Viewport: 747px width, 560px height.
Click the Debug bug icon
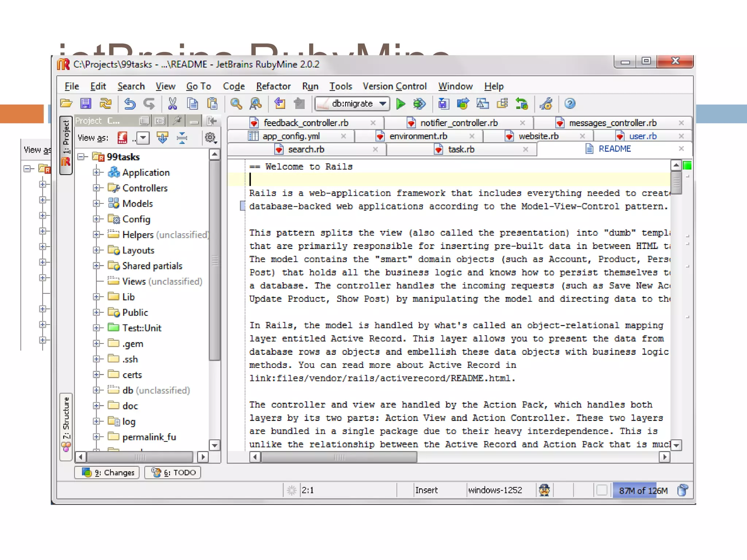pyautogui.click(x=419, y=104)
